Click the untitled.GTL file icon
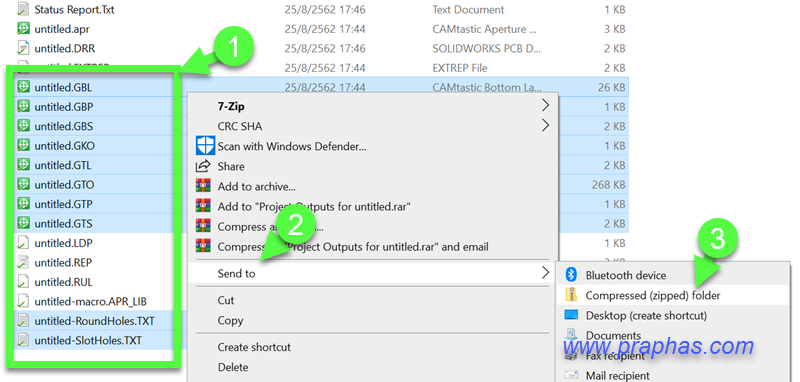The image size is (800, 382). coord(23,165)
